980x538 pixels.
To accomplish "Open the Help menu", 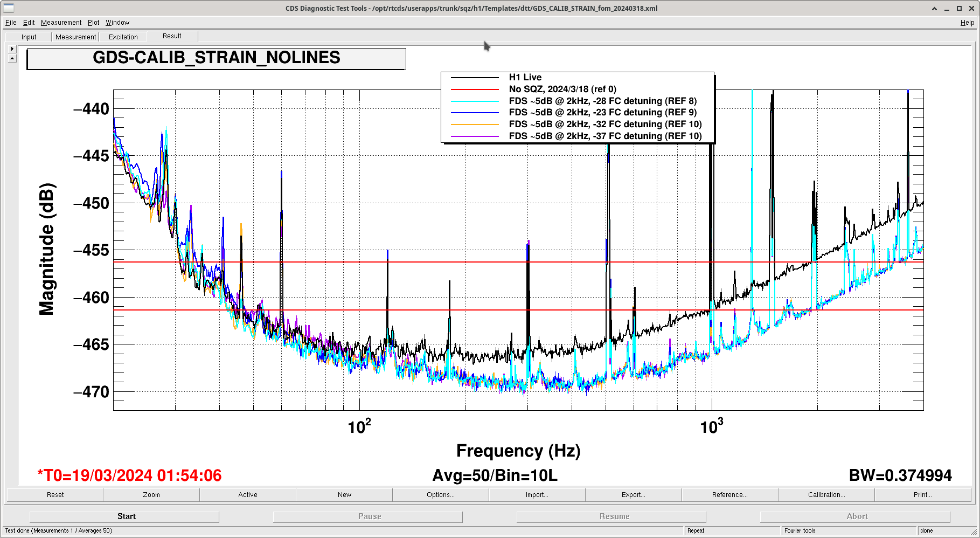I will (967, 23).
